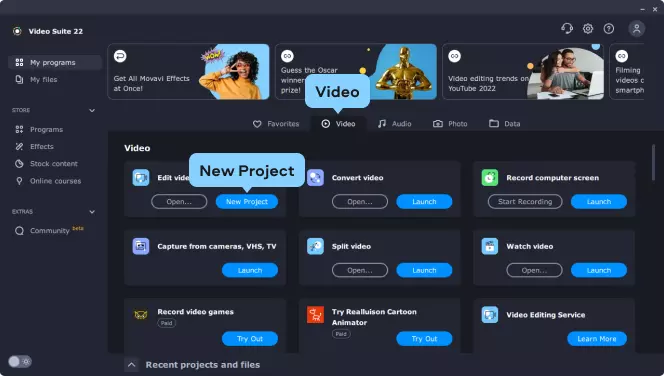This screenshot has height=376, width=664.
Task: Click the Video Suite 22 logo icon
Action: [17, 31]
